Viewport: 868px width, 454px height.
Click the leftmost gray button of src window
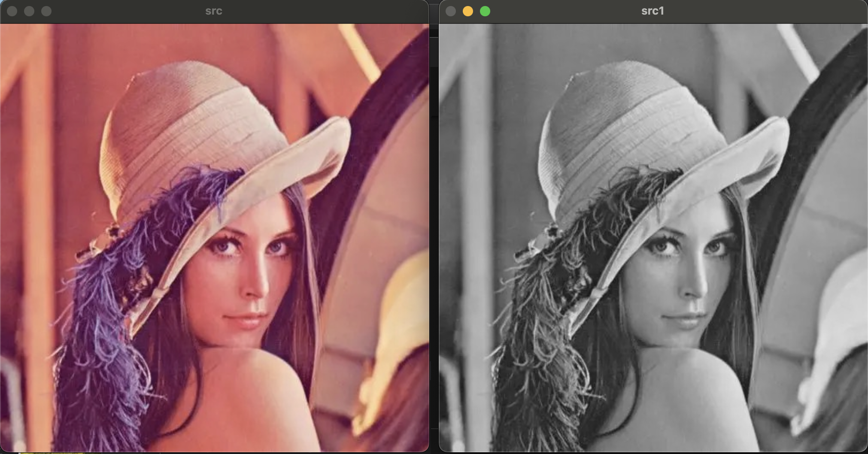pyautogui.click(x=12, y=11)
